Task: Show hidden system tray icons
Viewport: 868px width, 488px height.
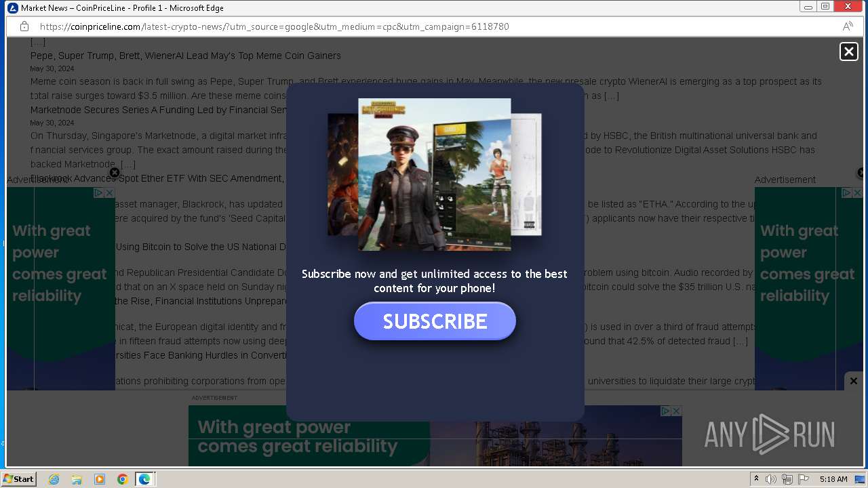Action: click(x=756, y=479)
